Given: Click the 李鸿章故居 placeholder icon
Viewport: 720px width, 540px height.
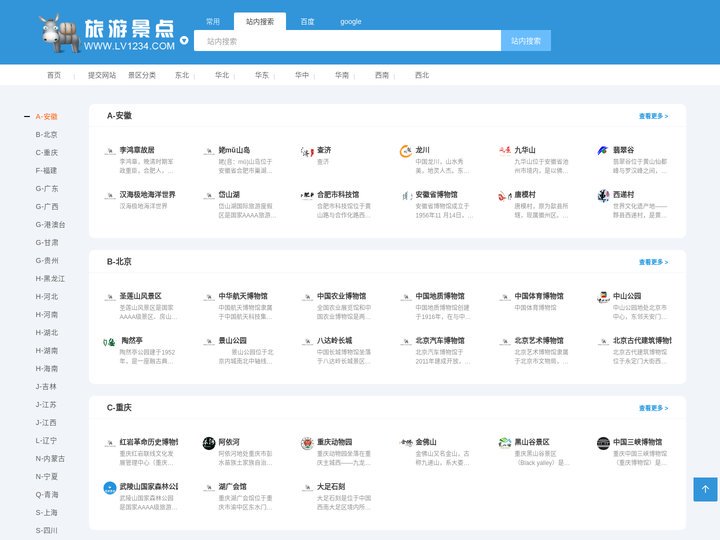Looking at the screenshot, I should click(x=110, y=151).
